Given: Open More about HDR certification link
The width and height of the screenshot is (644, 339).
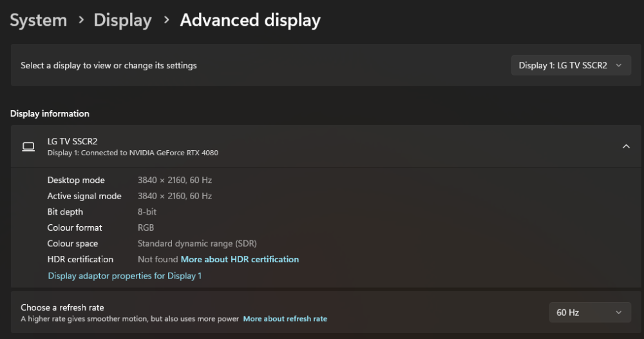Looking at the screenshot, I should pos(240,260).
